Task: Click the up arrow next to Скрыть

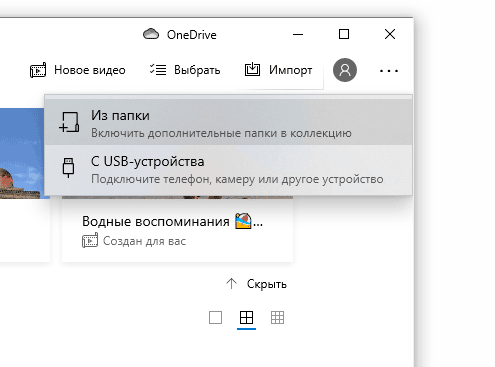Action: (x=231, y=284)
